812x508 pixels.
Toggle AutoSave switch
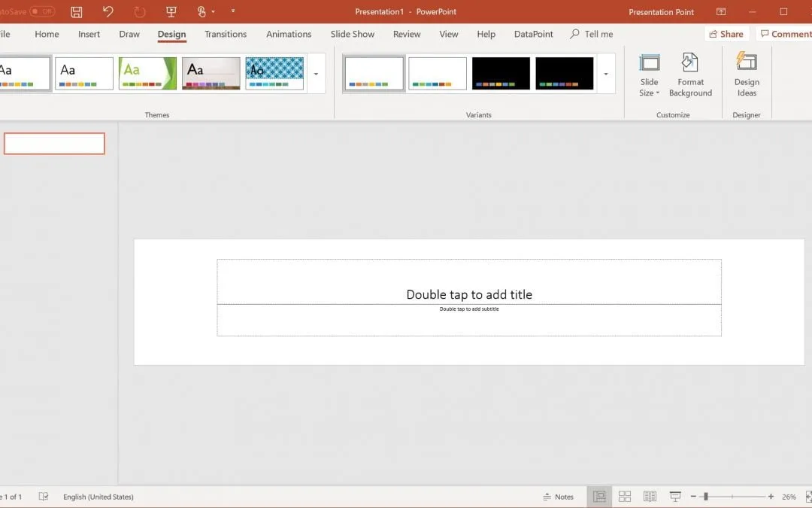(42, 11)
